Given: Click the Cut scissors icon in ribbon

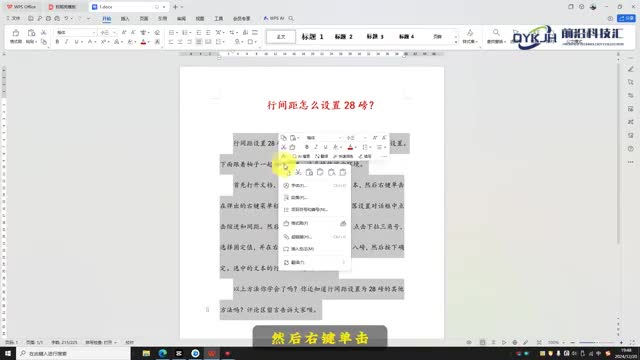Looking at the screenshot, I should tap(43, 32).
